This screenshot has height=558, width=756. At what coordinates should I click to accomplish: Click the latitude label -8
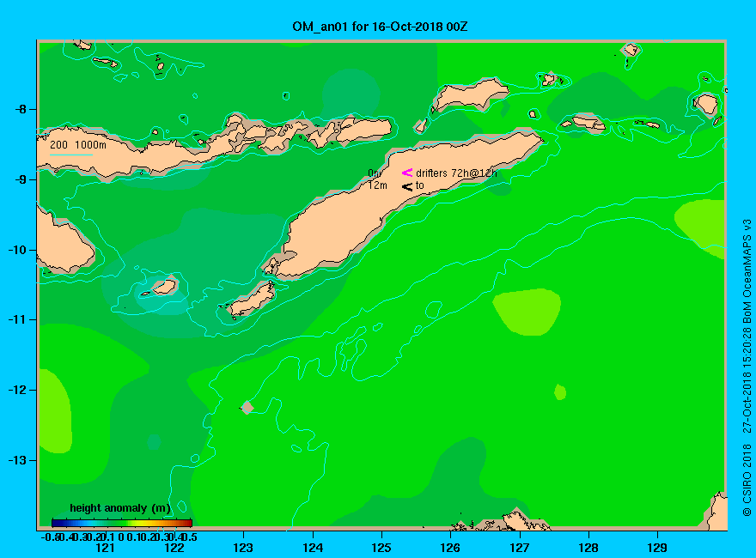pos(21,109)
